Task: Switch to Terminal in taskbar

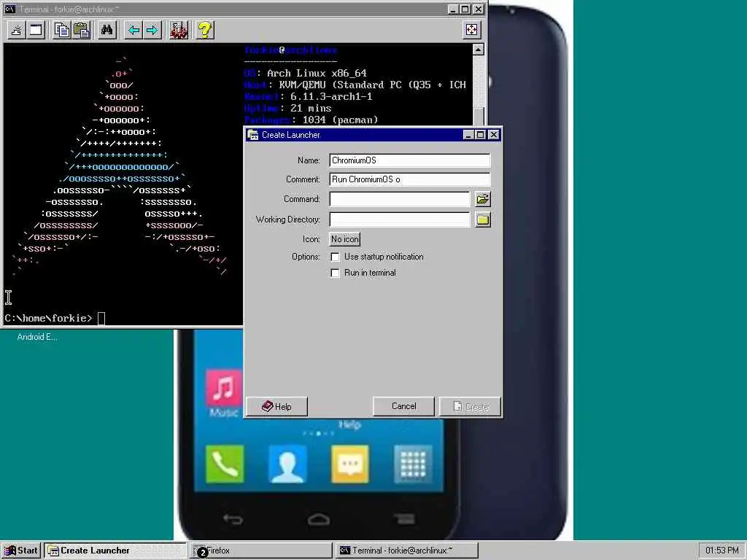Action: (407, 551)
